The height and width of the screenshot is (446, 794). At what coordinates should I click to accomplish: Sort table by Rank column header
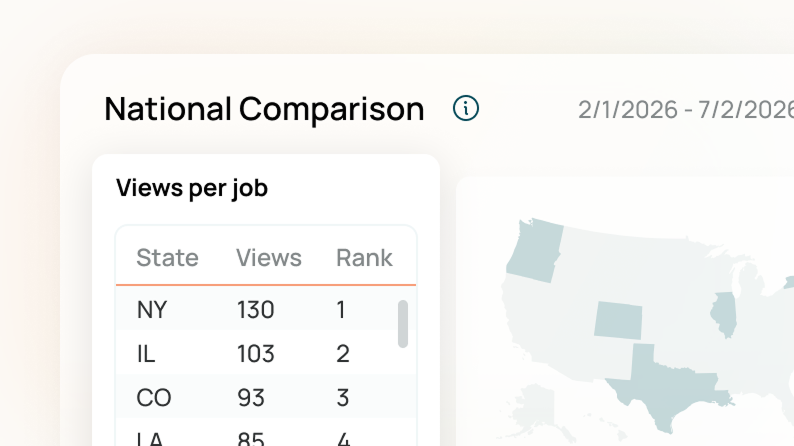[x=364, y=258]
